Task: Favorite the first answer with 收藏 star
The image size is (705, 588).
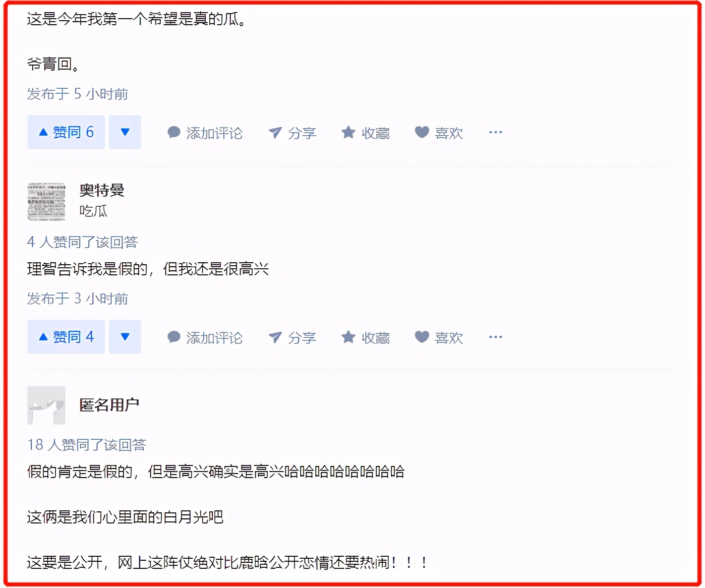Action: pos(366,133)
